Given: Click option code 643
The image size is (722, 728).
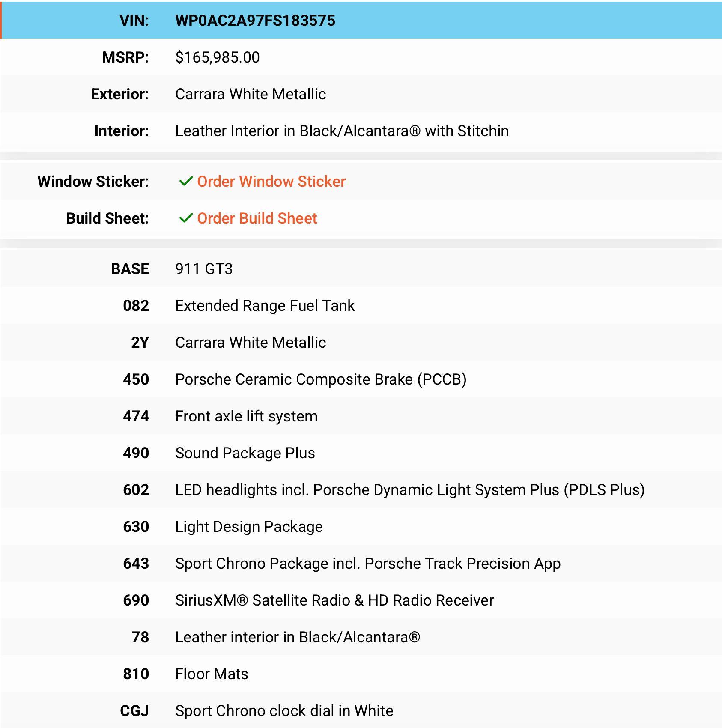Looking at the screenshot, I should click(x=136, y=564).
